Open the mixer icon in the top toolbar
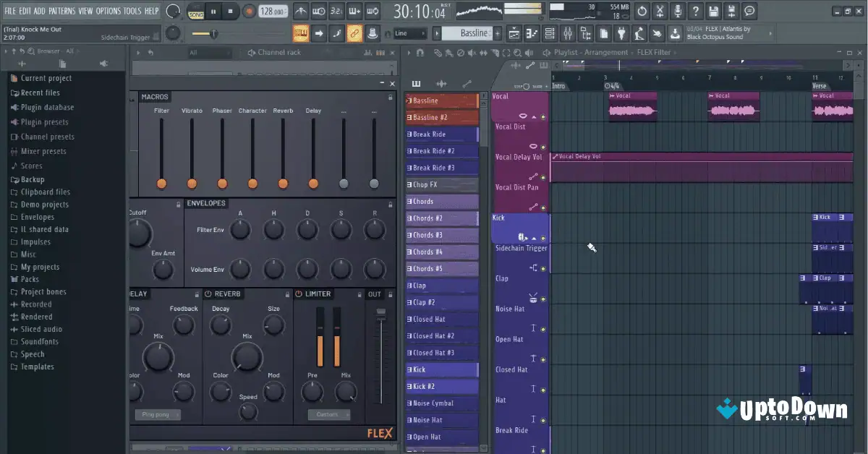The height and width of the screenshot is (454, 868). [569, 31]
